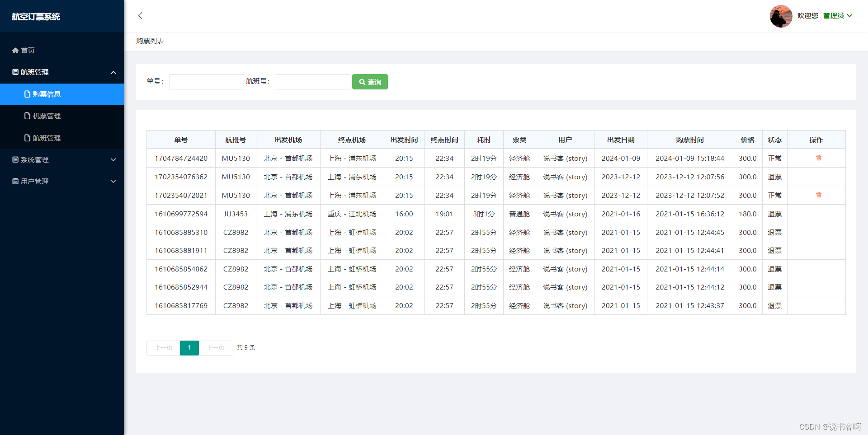The width and height of the screenshot is (868, 435).
Task: Click the 状态 column header
Action: 775,140
